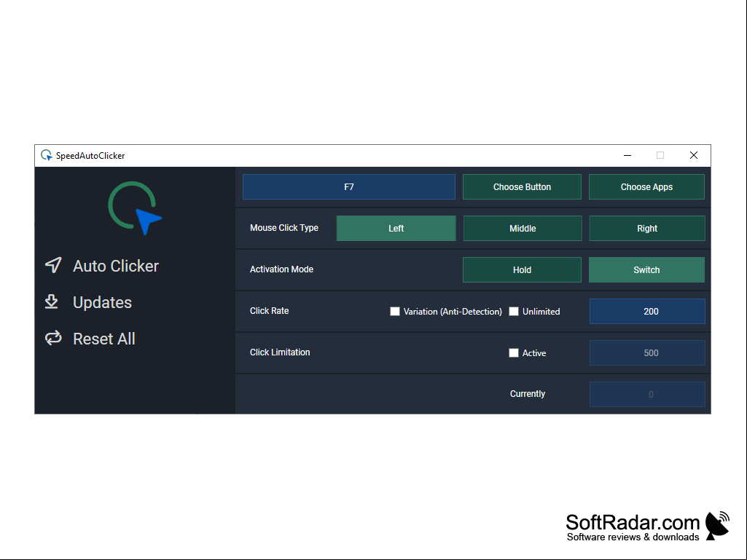The height and width of the screenshot is (560, 747).
Task: Click the Mouse Click Type label
Action: [284, 228]
